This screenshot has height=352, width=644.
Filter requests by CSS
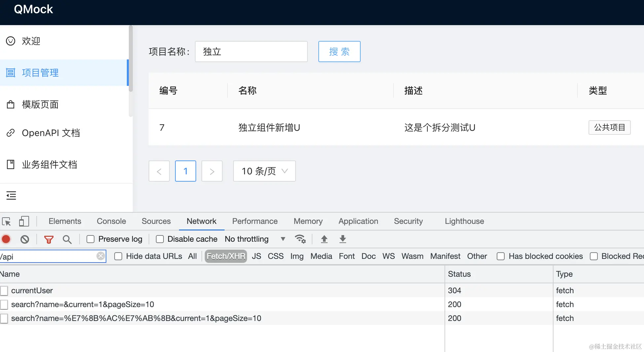(276, 256)
